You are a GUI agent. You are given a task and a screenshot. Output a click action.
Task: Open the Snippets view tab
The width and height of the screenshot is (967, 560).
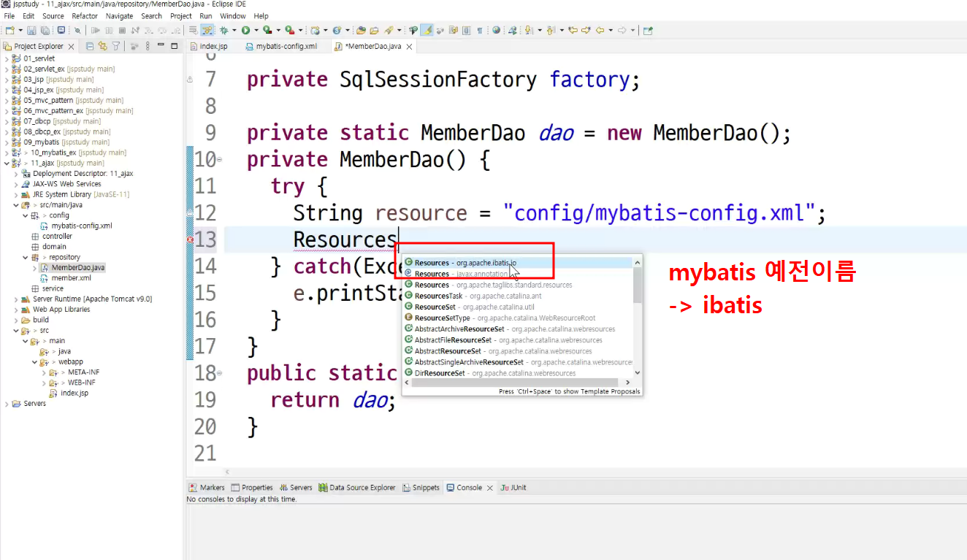click(421, 488)
